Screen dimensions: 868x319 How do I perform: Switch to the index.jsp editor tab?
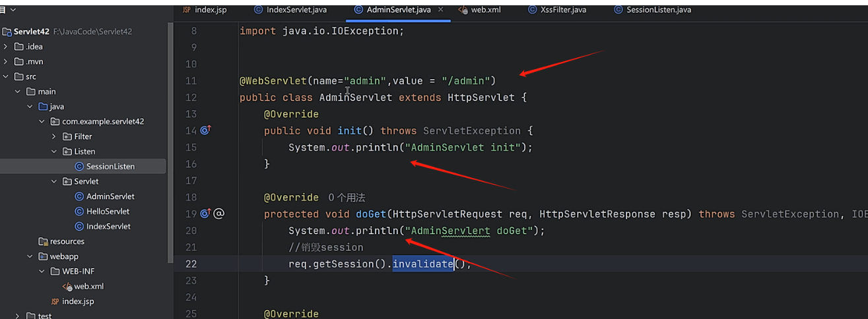(204, 10)
